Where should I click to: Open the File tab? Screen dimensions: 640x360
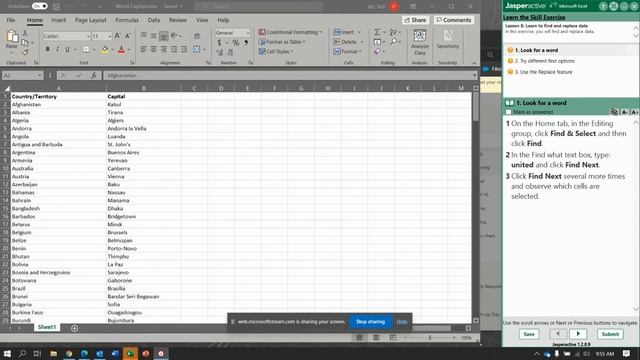pyautogui.click(x=11, y=20)
